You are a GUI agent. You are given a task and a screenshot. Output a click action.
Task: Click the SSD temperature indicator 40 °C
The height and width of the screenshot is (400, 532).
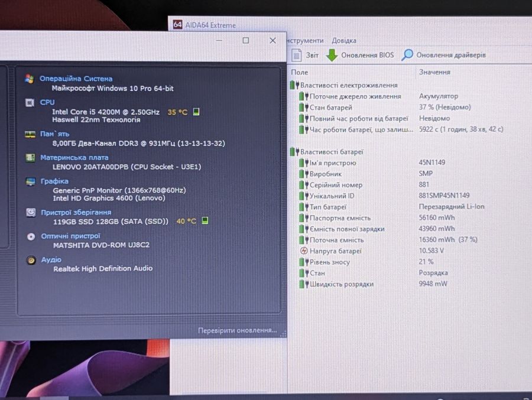click(x=186, y=221)
